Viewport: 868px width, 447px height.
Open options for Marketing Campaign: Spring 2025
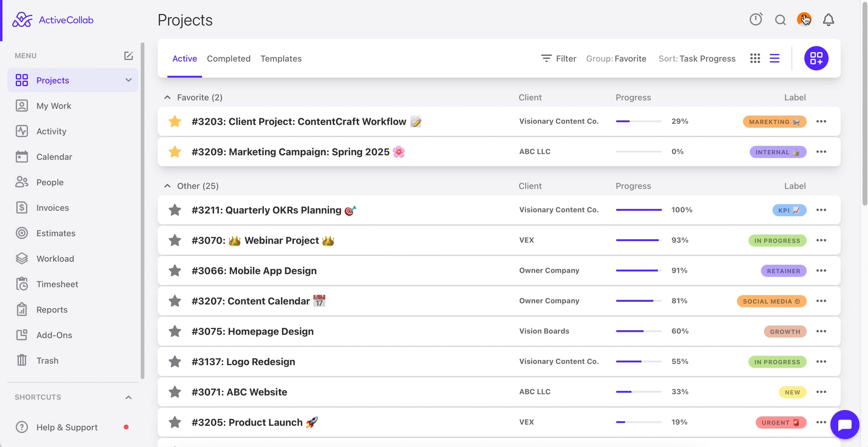pyautogui.click(x=821, y=152)
